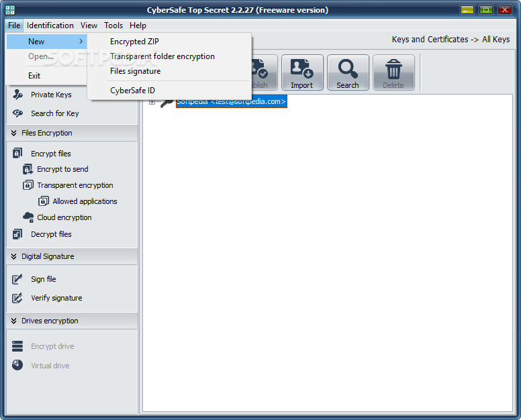Click the Encrypt to send icon

(x=28, y=169)
